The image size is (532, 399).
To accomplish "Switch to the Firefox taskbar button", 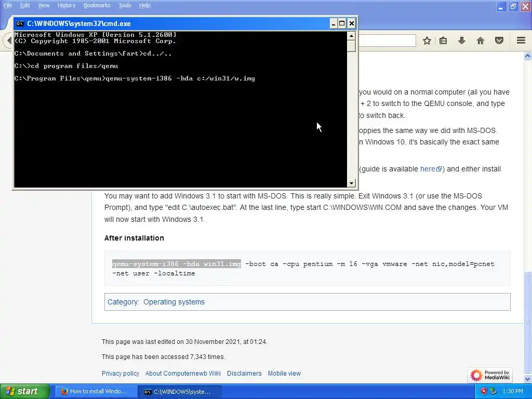I will [96, 391].
